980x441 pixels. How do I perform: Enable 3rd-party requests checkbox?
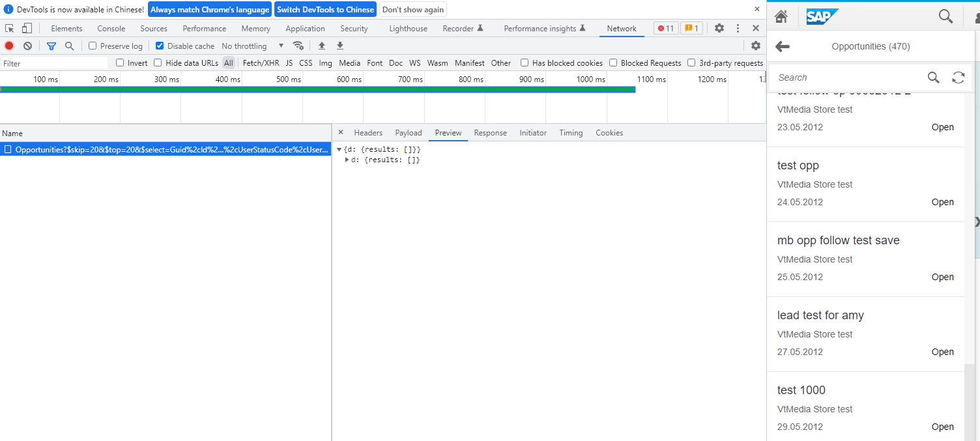(x=691, y=63)
